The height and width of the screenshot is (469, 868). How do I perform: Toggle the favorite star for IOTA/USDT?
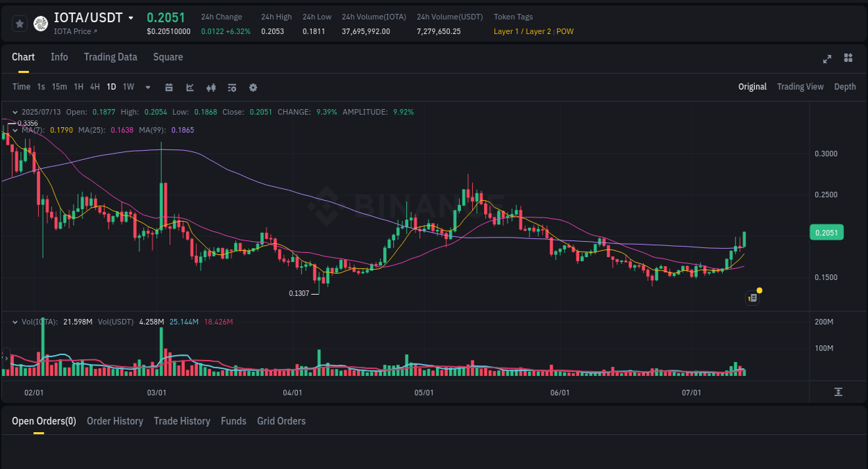(x=19, y=23)
